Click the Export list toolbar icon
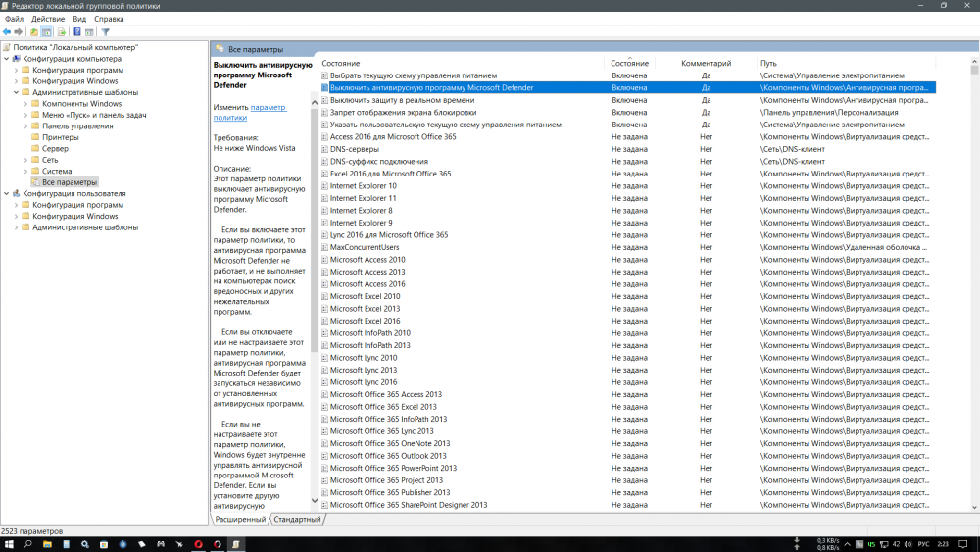 pyautogui.click(x=61, y=32)
